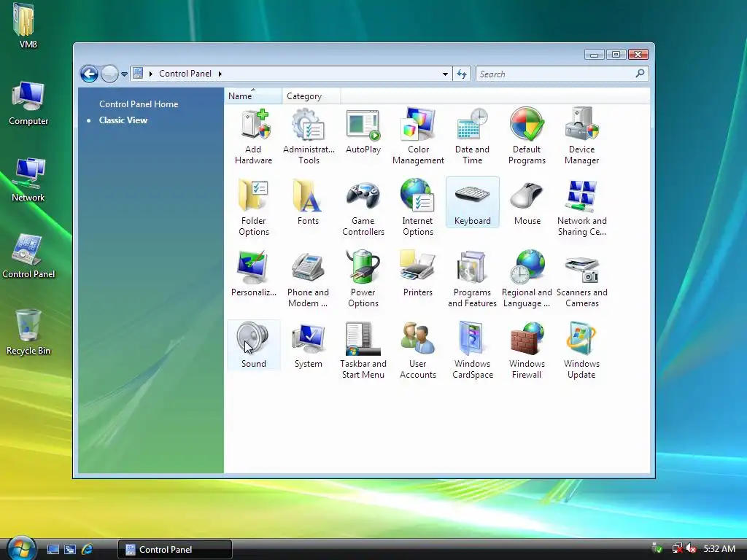Click the Control Panel taskbar button
The height and width of the screenshot is (560, 747).
point(175,550)
